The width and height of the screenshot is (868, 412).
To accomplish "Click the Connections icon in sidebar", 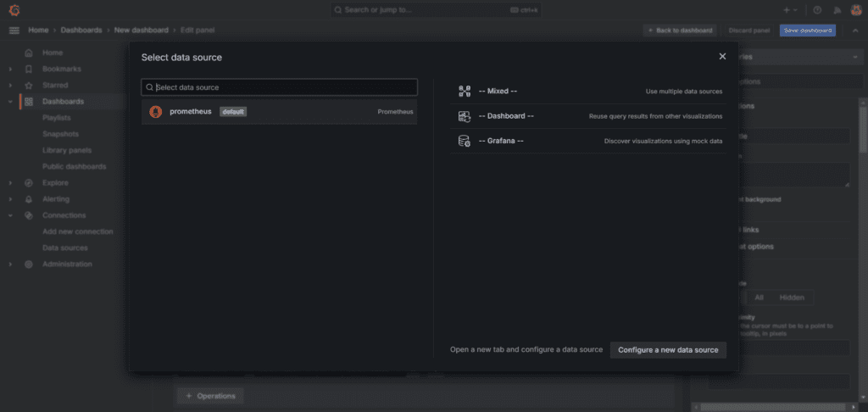I will pyautogui.click(x=29, y=215).
